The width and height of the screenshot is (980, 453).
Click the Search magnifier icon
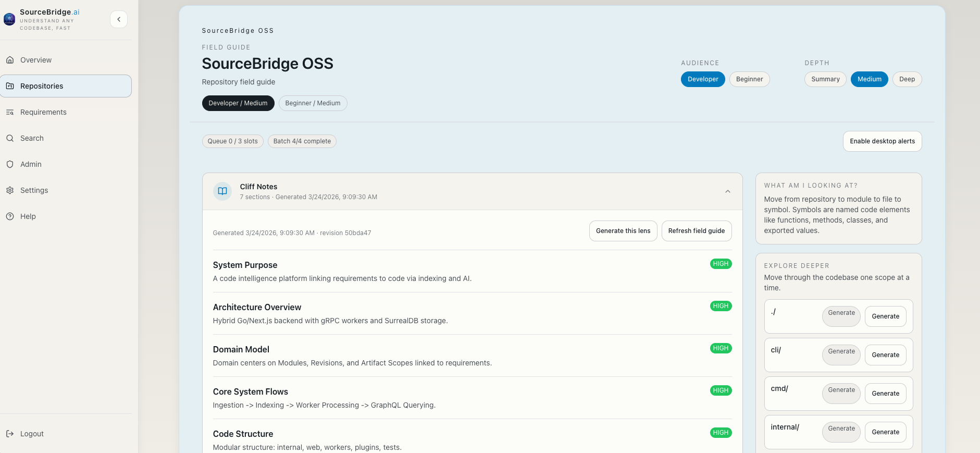(10, 138)
